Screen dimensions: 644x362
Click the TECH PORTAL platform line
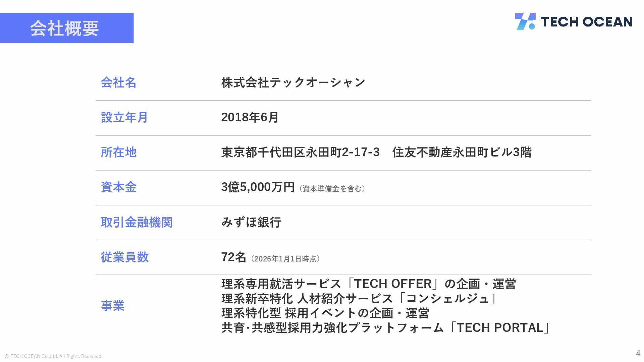coord(386,328)
